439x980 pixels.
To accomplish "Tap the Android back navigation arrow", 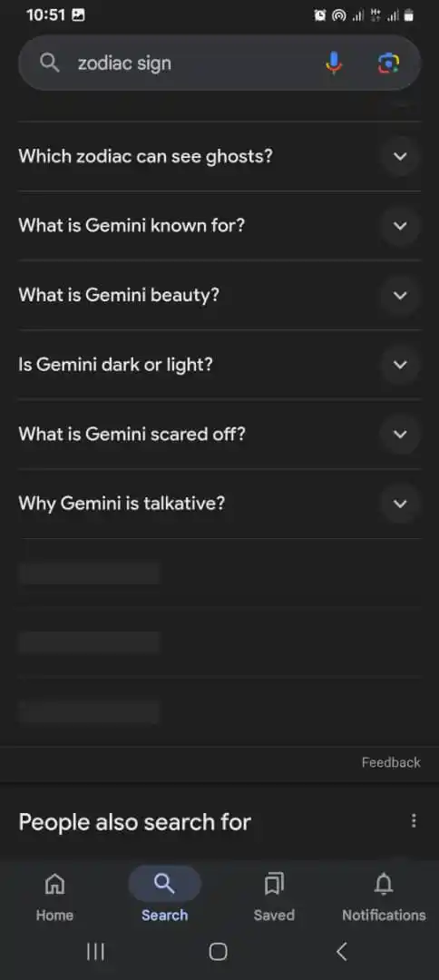I will (x=341, y=951).
